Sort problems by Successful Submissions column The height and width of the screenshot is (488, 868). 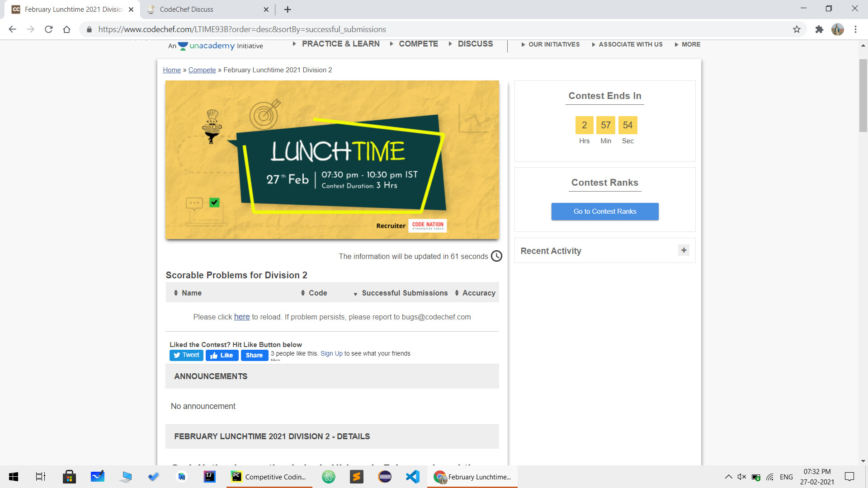coord(404,293)
